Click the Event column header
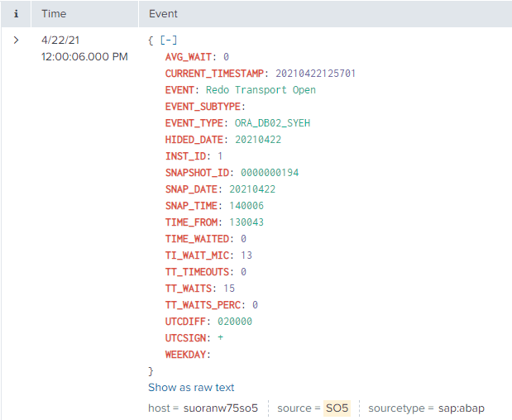512x420 pixels. point(163,14)
